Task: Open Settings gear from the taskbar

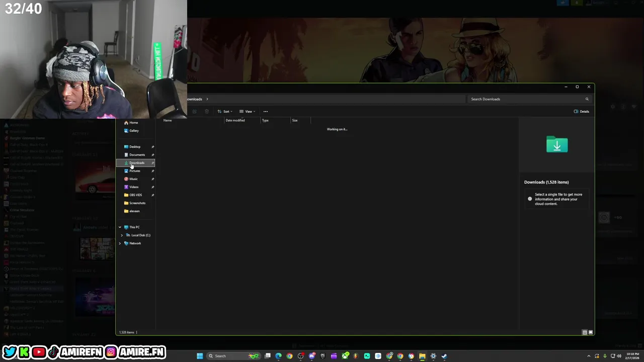Action: [433, 356]
